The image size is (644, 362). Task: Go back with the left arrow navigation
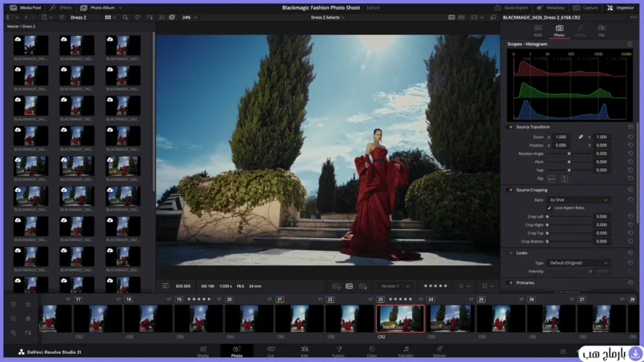click(26, 17)
